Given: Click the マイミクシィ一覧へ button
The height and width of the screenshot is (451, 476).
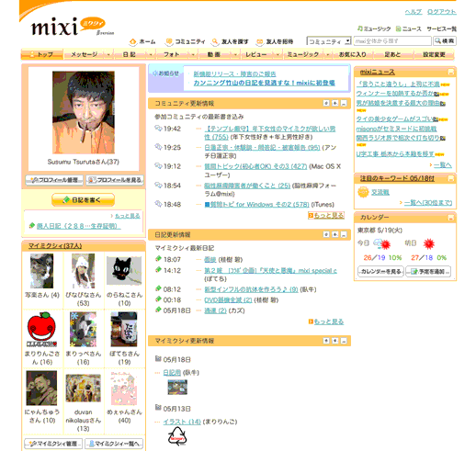Looking at the screenshot, I should point(114,444).
